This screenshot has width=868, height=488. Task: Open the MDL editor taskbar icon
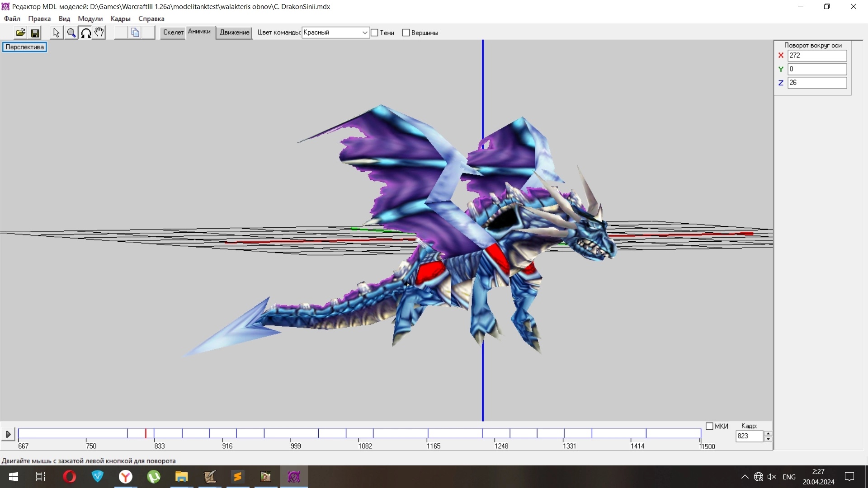click(x=294, y=477)
